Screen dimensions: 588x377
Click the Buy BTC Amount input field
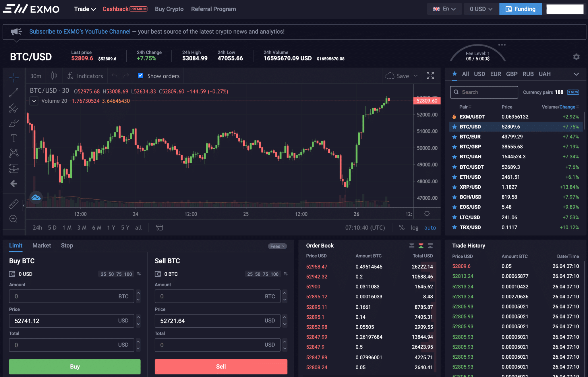71,296
